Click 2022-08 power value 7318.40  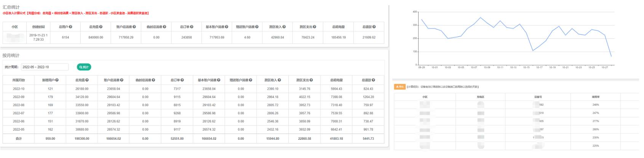[x=336, y=105]
